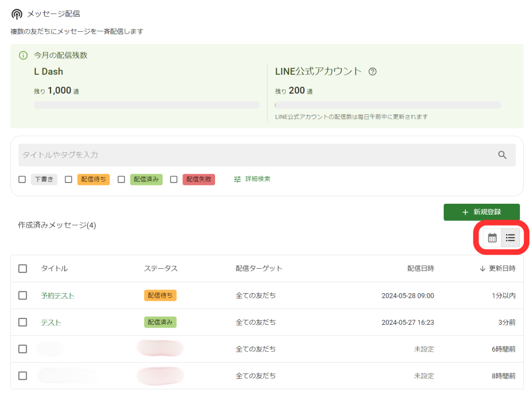
Task: Check the 下書き filter checkbox
Action: tap(22, 179)
